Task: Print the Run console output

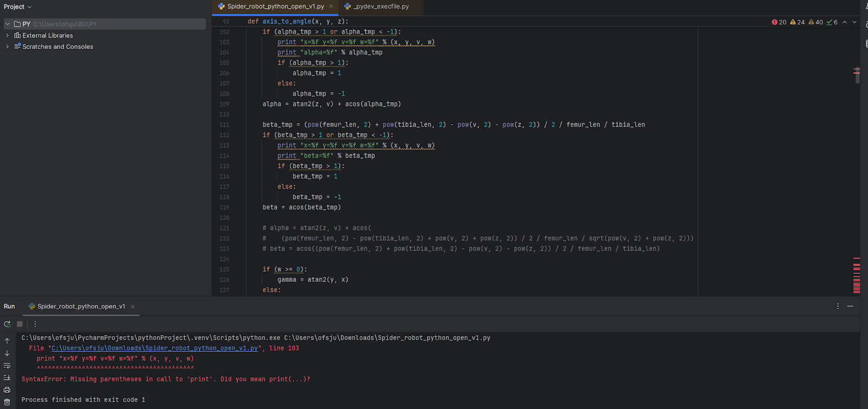Action: [7, 390]
